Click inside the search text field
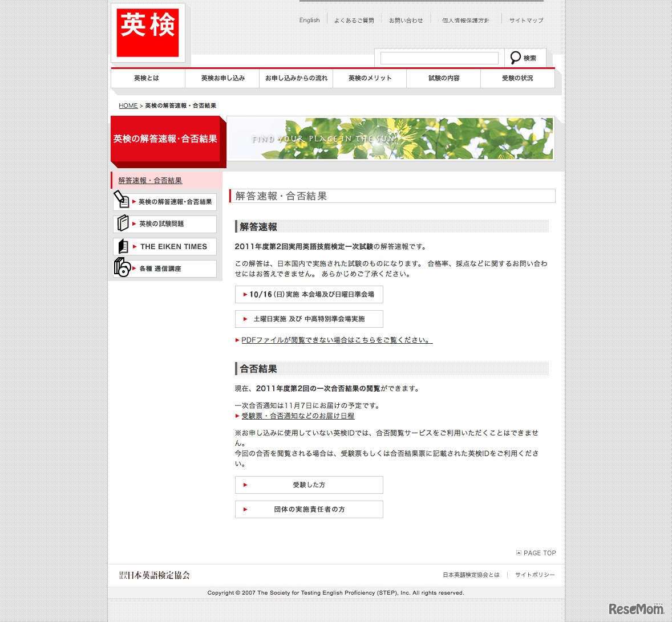 pyautogui.click(x=439, y=58)
